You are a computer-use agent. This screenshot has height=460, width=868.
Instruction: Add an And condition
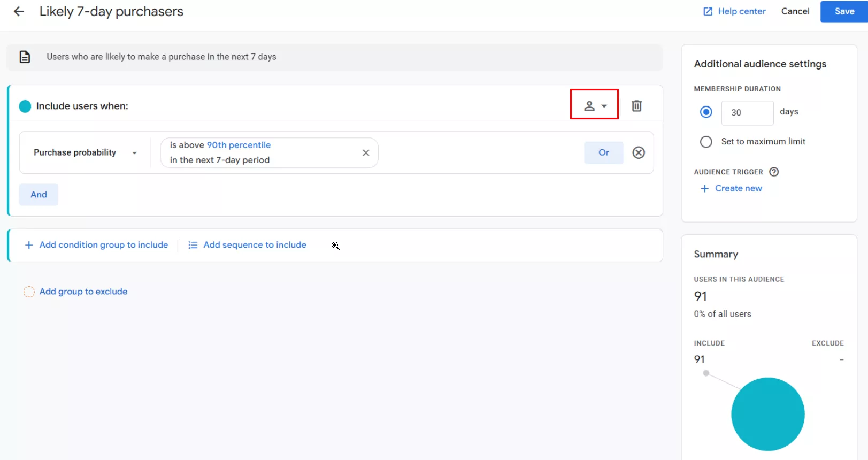tap(39, 195)
